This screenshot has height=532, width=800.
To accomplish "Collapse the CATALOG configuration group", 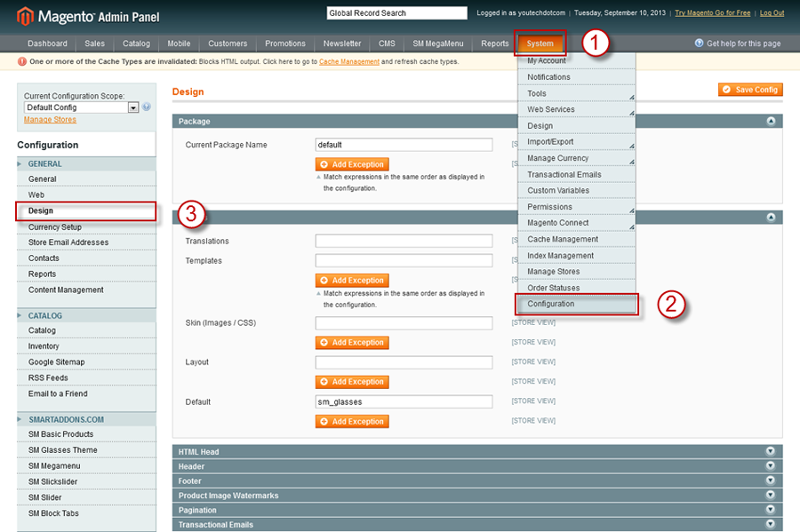I will tap(86, 315).
